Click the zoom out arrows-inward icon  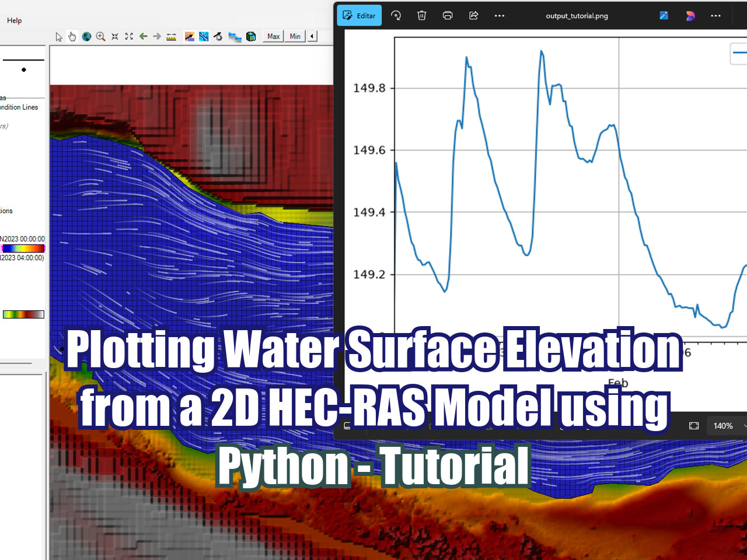click(115, 37)
